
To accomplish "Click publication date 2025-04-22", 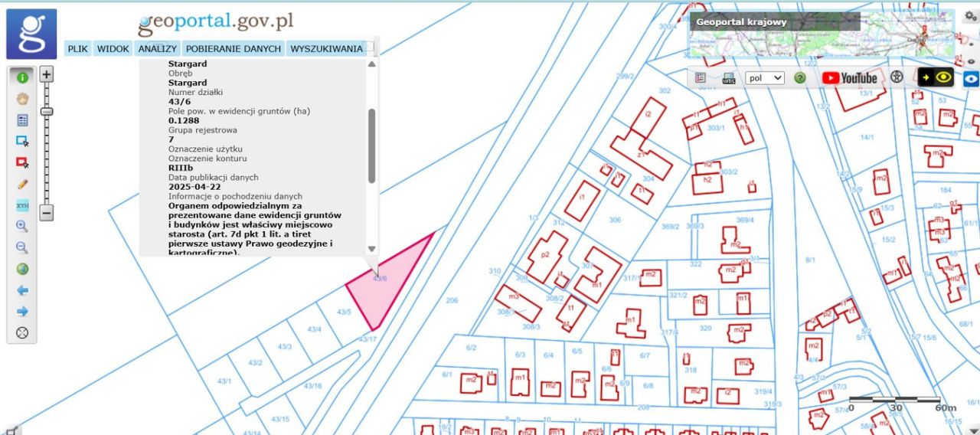I will (194, 187).
